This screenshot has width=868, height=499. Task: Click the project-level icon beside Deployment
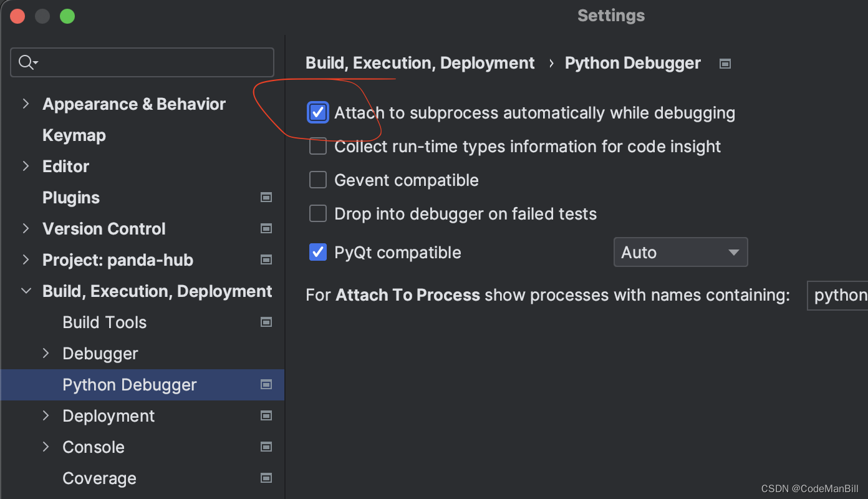tap(266, 416)
